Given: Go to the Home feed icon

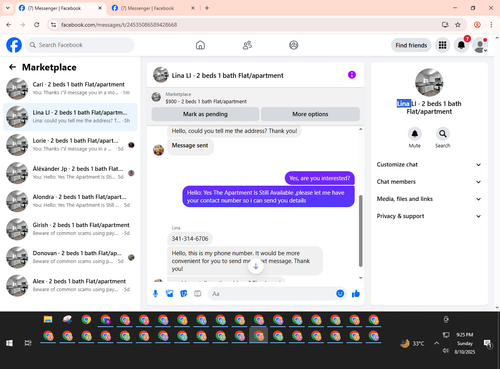Looking at the screenshot, I should tap(200, 45).
